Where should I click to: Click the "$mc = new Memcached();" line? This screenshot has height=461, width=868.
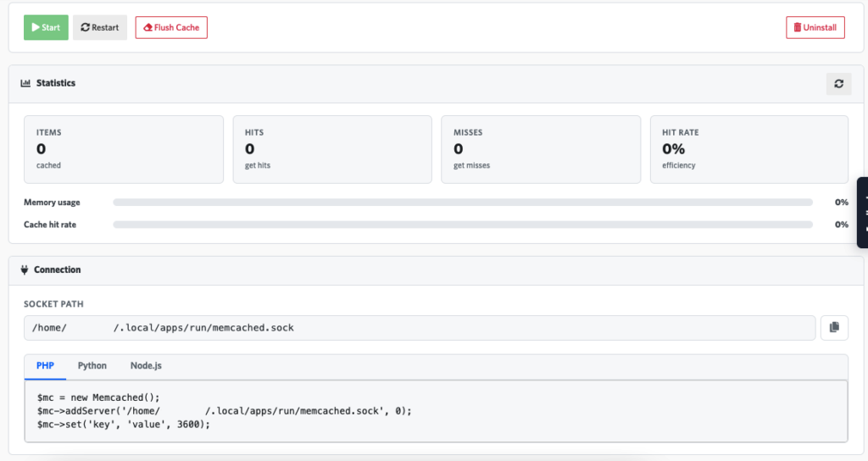click(98, 397)
